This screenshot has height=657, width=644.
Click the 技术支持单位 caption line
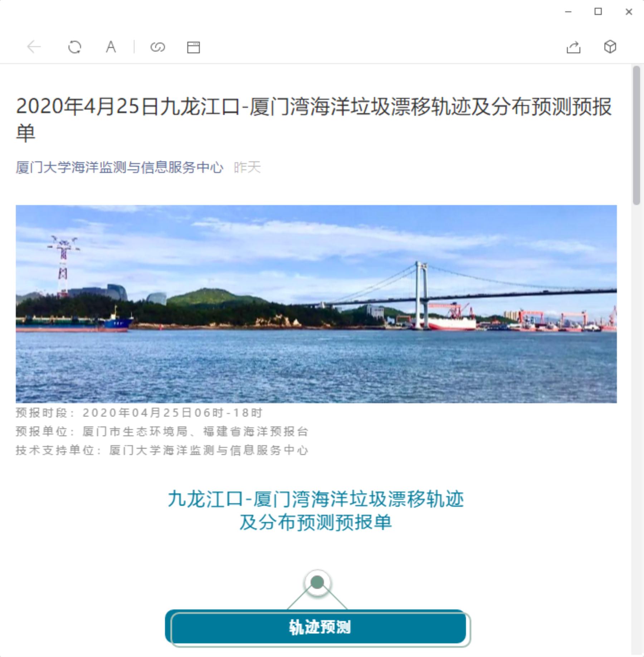pyautogui.click(x=162, y=450)
